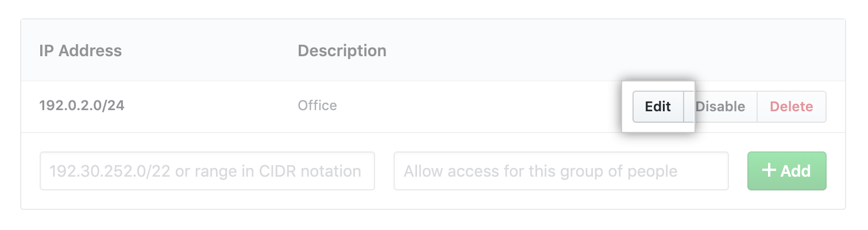The height and width of the screenshot is (230, 868).
Task: Select the 192.0.2.0/24 address text
Action: pyautogui.click(x=82, y=106)
